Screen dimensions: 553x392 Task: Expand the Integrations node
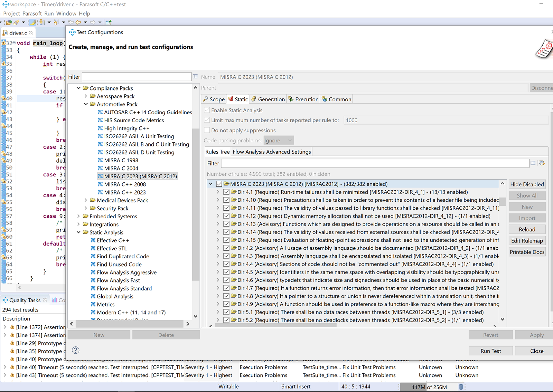pos(78,224)
